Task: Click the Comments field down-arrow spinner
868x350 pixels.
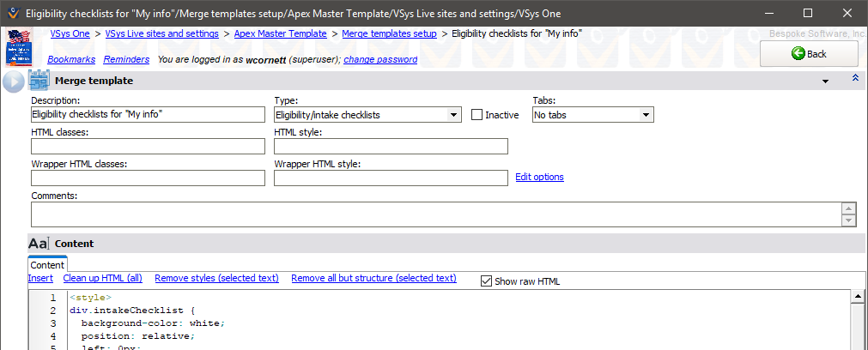Action: click(848, 220)
